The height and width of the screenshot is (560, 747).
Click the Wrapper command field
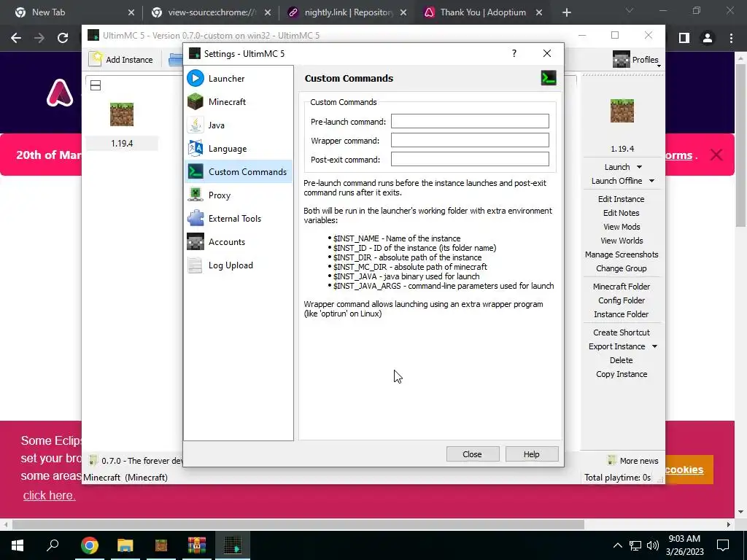pyautogui.click(x=470, y=140)
